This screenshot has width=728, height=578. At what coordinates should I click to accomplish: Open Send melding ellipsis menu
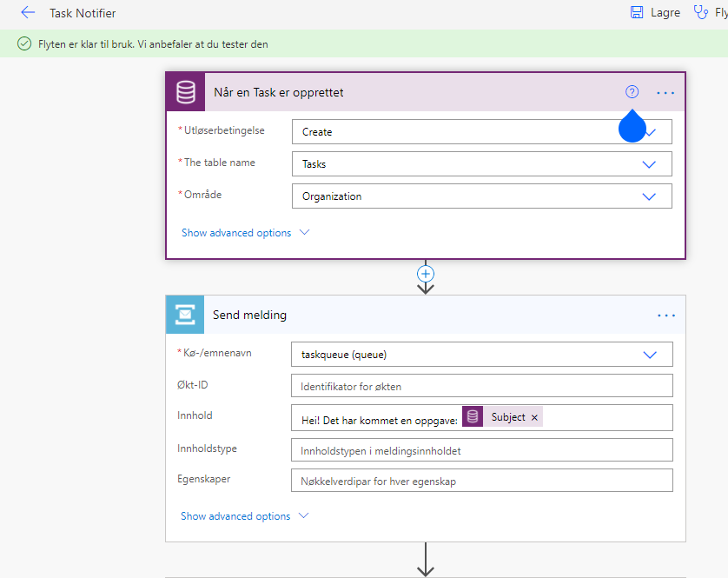666,316
